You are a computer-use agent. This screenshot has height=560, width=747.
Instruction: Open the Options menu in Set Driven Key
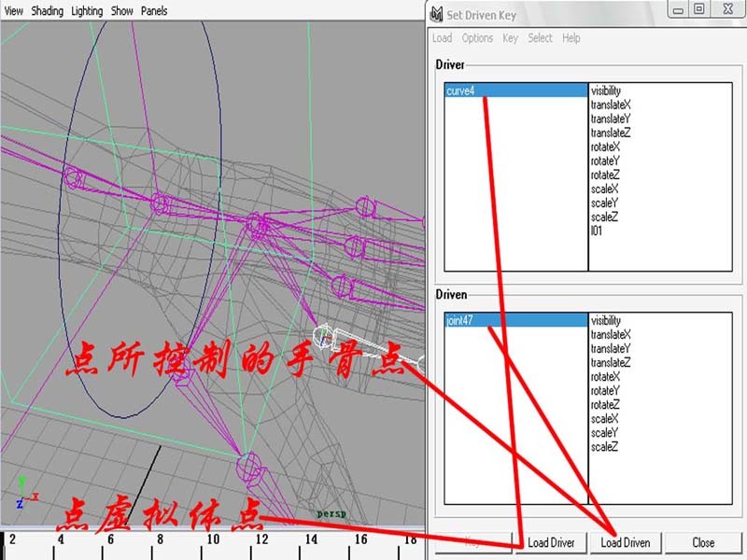tap(477, 37)
